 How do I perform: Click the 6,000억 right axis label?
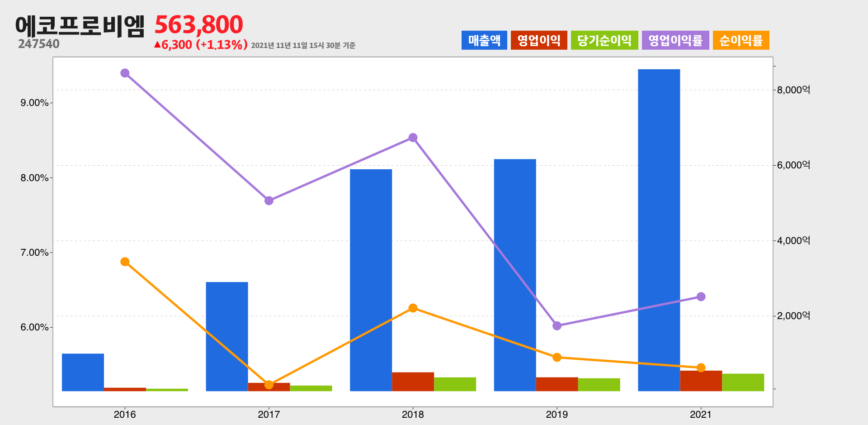coord(793,165)
